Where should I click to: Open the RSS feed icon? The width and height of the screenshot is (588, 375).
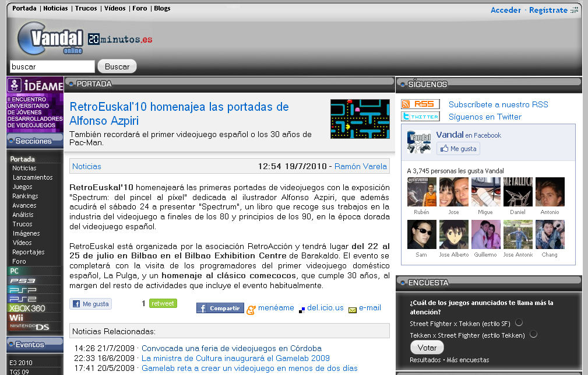click(x=420, y=104)
